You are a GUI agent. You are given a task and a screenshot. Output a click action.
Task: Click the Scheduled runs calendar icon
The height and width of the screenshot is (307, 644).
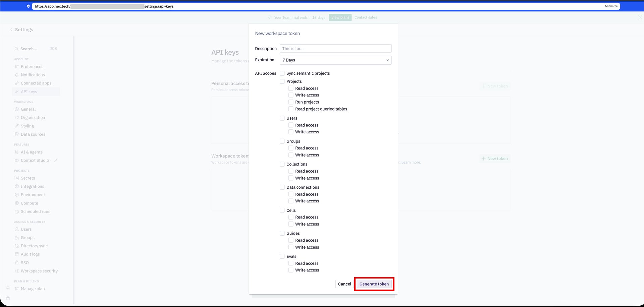tap(17, 212)
